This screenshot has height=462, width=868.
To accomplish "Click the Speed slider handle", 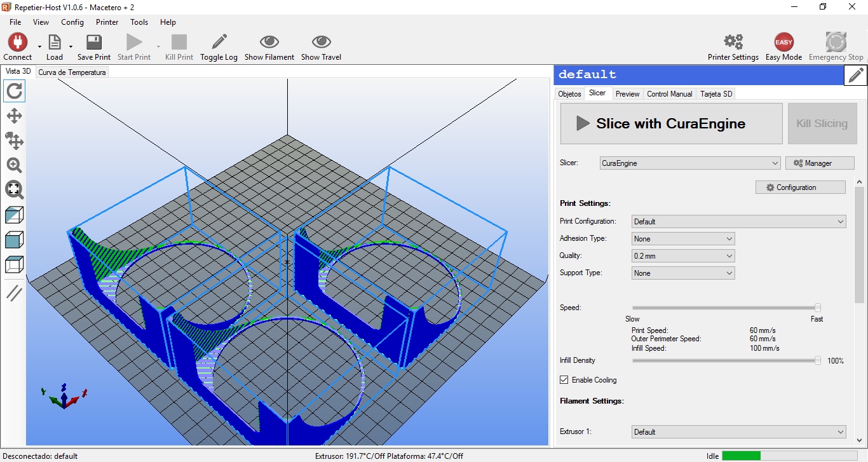I will click(818, 308).
